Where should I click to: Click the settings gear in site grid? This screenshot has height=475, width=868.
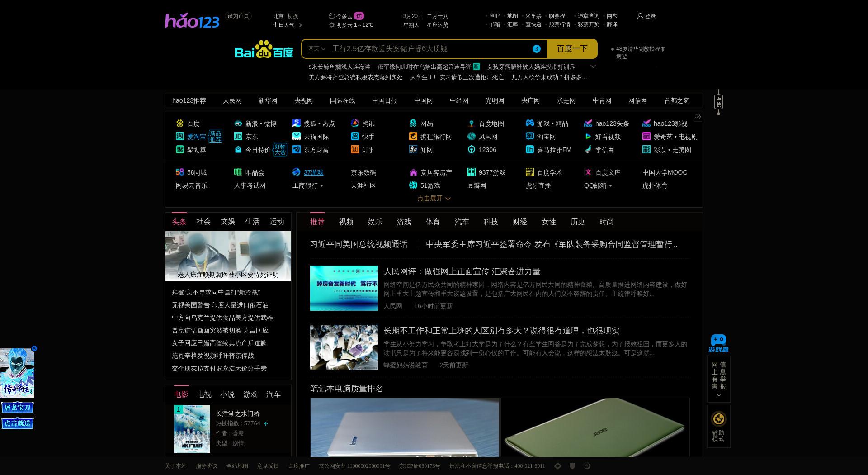pos(698,117)
